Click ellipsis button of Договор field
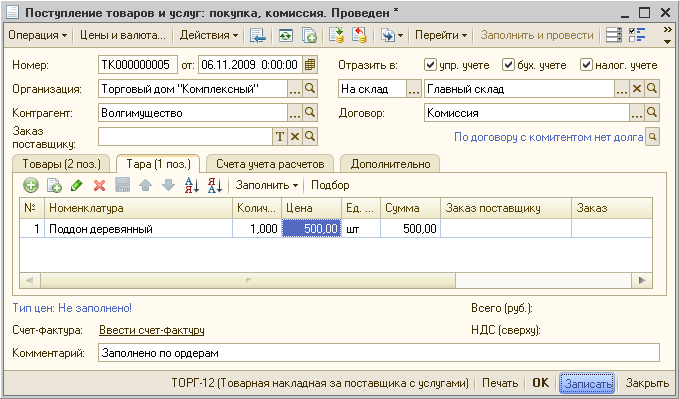 (x=637, y=113)
